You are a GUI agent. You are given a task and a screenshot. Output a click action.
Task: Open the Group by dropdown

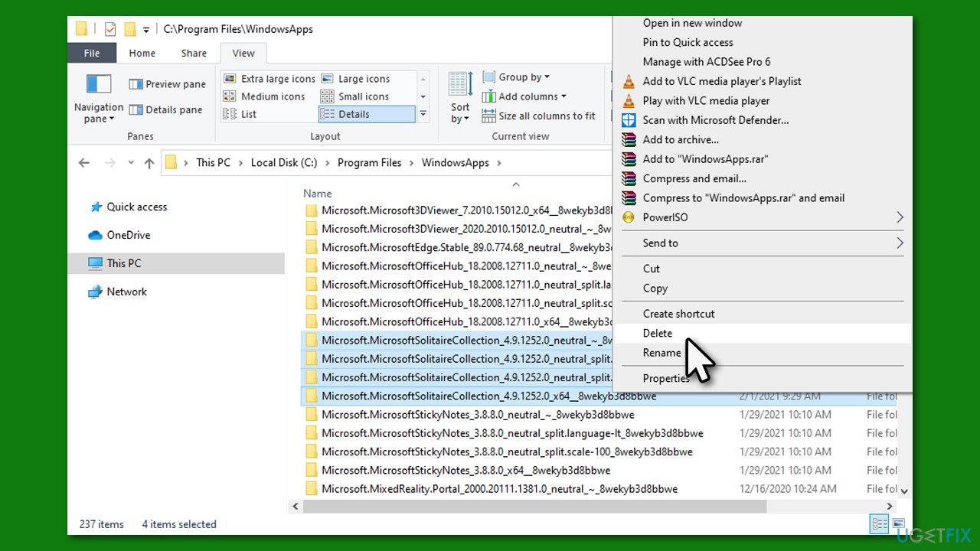click(x=516, y=77)
